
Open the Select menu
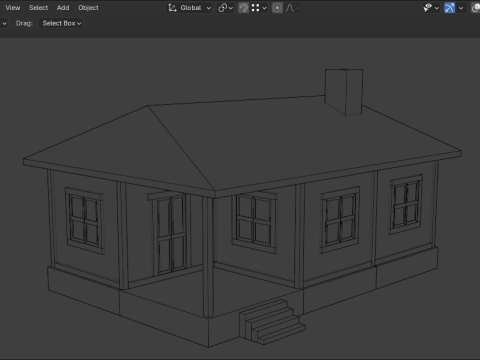(38, 8)
